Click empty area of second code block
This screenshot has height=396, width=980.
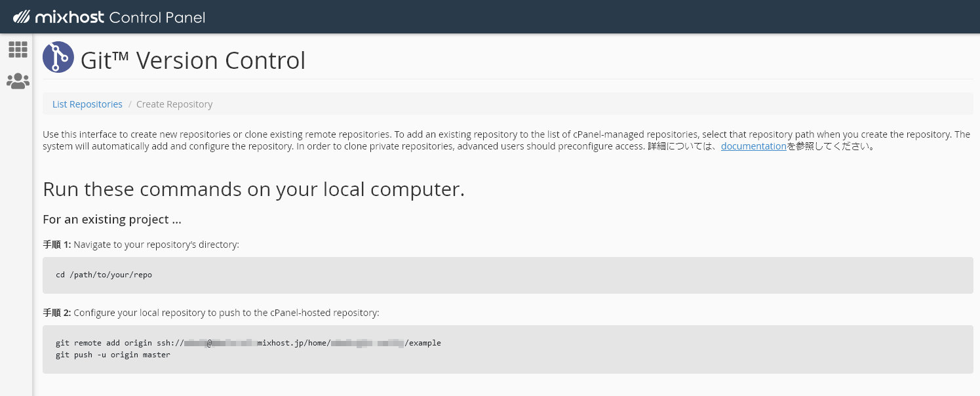[x=656, y=354]
